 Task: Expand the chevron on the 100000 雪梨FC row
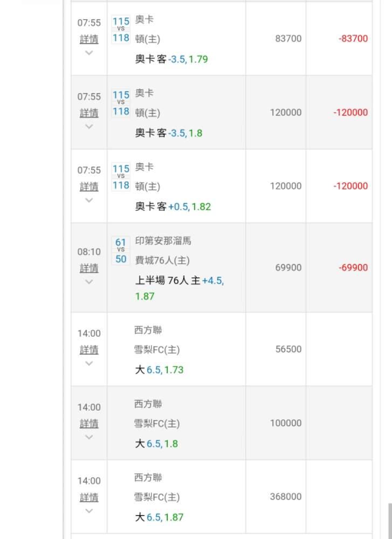click(89, 437)
